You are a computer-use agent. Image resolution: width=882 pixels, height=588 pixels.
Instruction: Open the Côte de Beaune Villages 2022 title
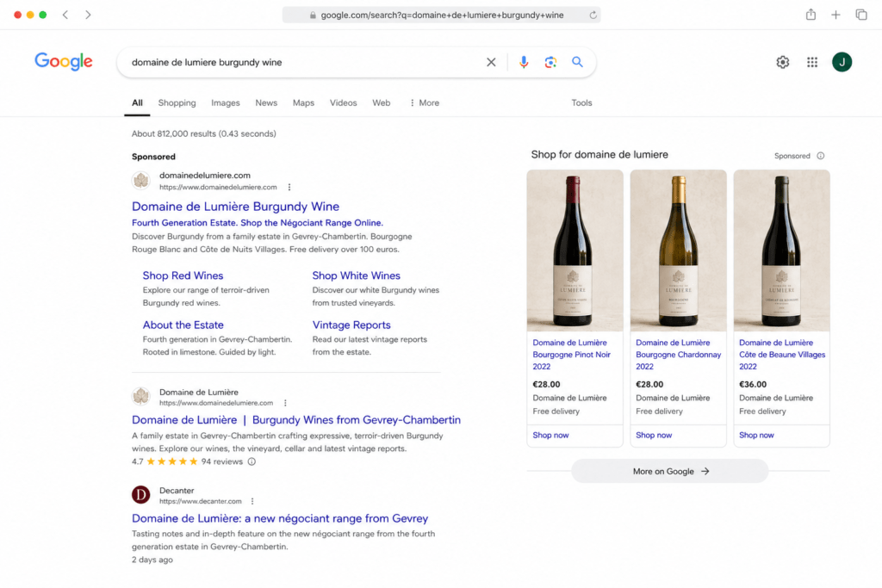tap(782, 355)
